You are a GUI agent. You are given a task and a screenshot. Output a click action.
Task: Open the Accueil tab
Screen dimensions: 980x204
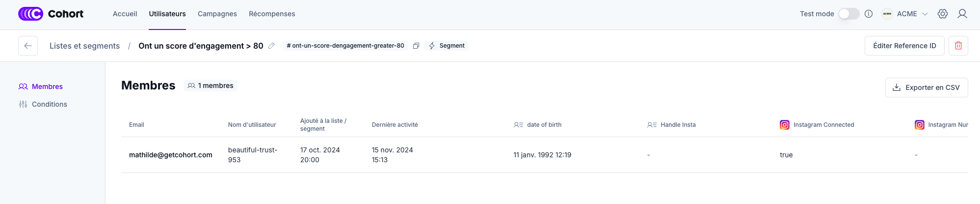pos(125,14)
